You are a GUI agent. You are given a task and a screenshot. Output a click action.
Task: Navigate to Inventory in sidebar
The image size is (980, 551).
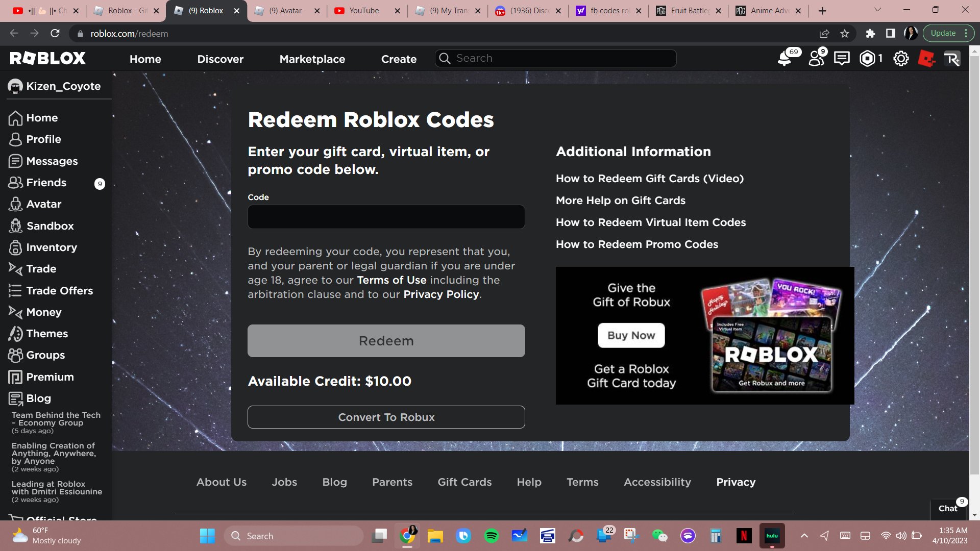tap(51, 247)
